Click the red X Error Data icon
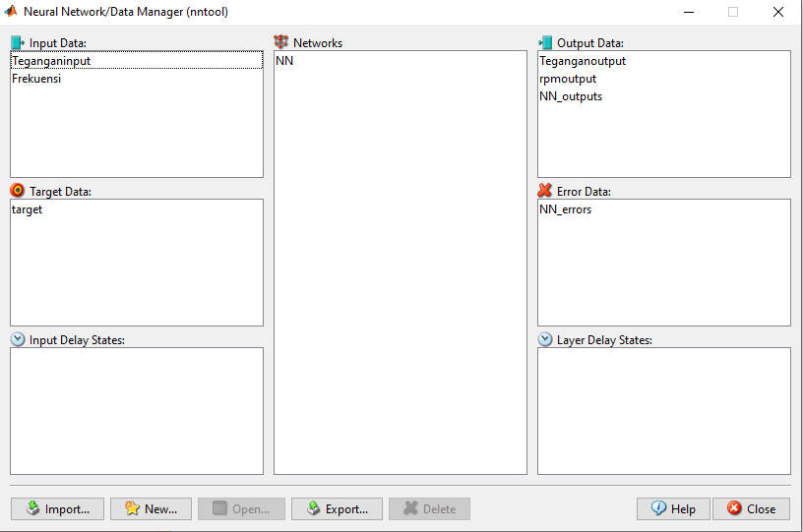 pos(545,191)
